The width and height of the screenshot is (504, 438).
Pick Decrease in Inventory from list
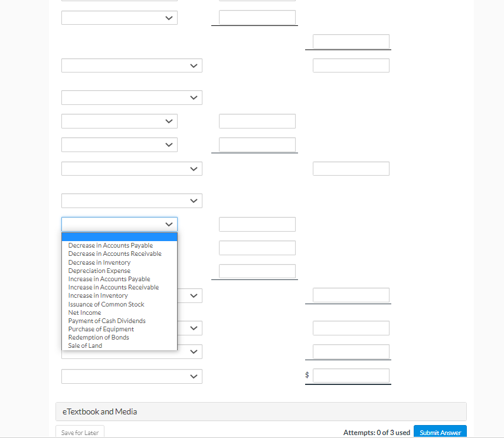99,262
